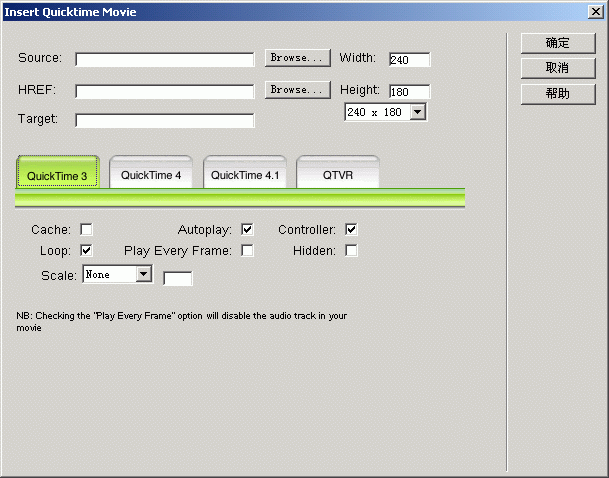Screen dimensions: 609x478
Task: Check the Hidden checkbox
Action: tap(351, 250)
